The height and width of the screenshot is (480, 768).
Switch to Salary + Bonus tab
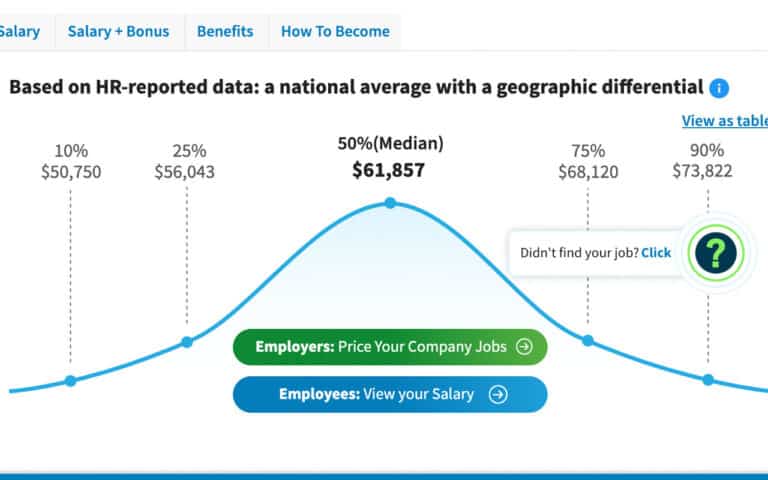coord(118,31)
